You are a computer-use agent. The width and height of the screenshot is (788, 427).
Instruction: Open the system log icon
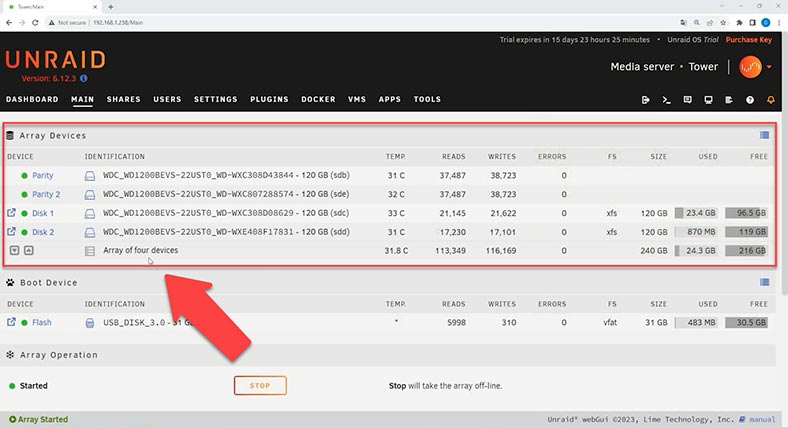[x=729, y=100]
